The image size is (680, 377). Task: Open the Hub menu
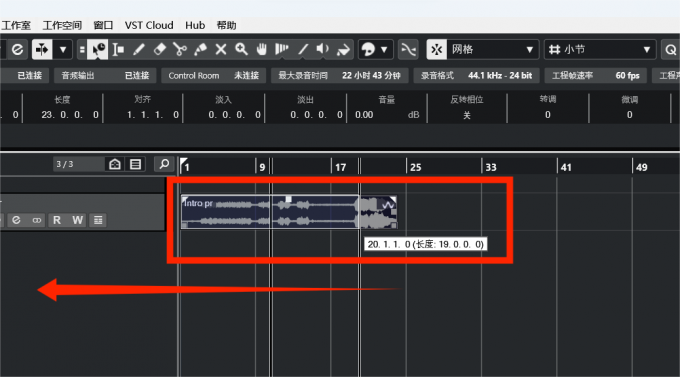pyautogui.click(x=195, y=25)
